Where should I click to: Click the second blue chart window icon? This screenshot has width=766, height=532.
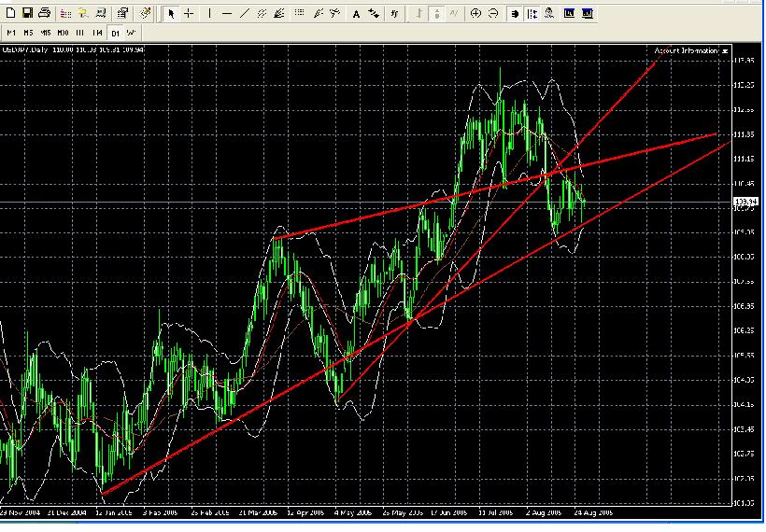[588, 14]
